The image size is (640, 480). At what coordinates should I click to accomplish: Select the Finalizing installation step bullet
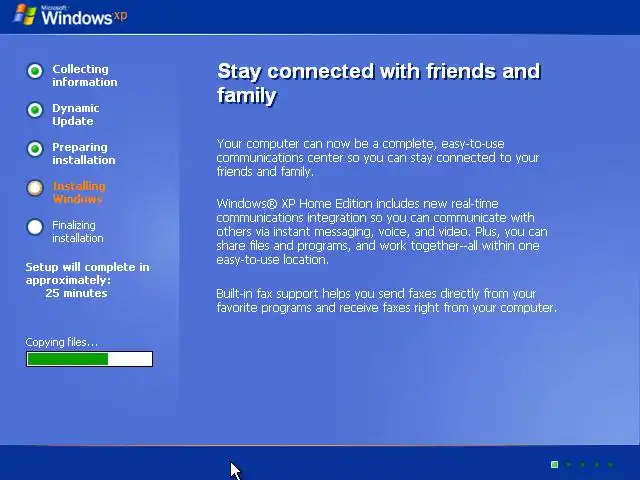(x=35, y=227)
